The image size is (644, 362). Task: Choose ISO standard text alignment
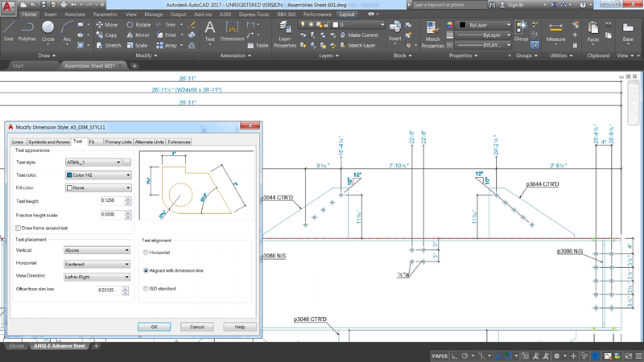(x=146, y=288)
